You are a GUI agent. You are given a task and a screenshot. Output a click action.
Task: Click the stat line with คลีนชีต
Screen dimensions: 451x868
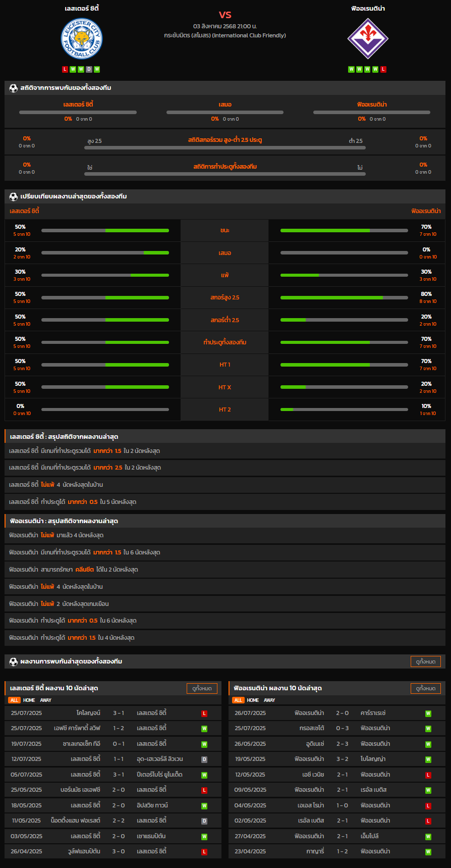[225, 570]
